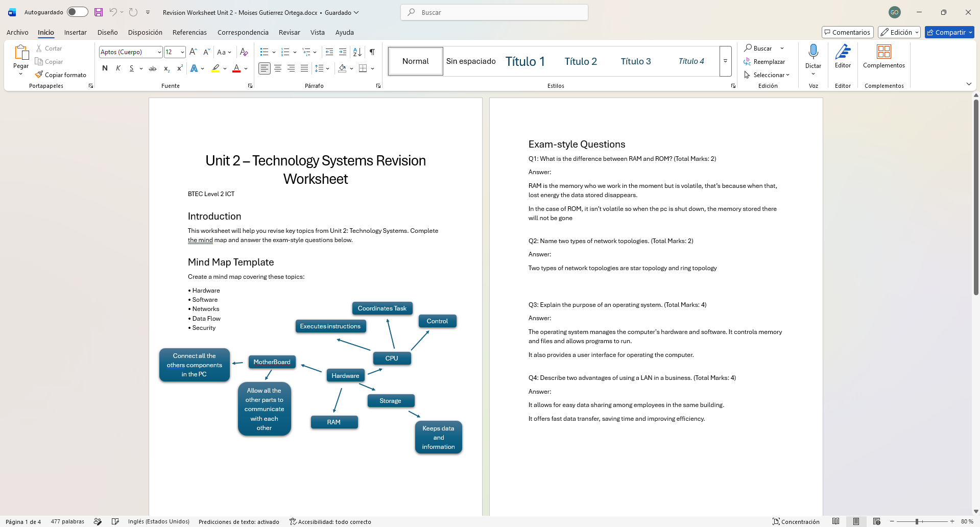Open the Revisar tab
The image size is (980, 527).
(x=290, y=32)
